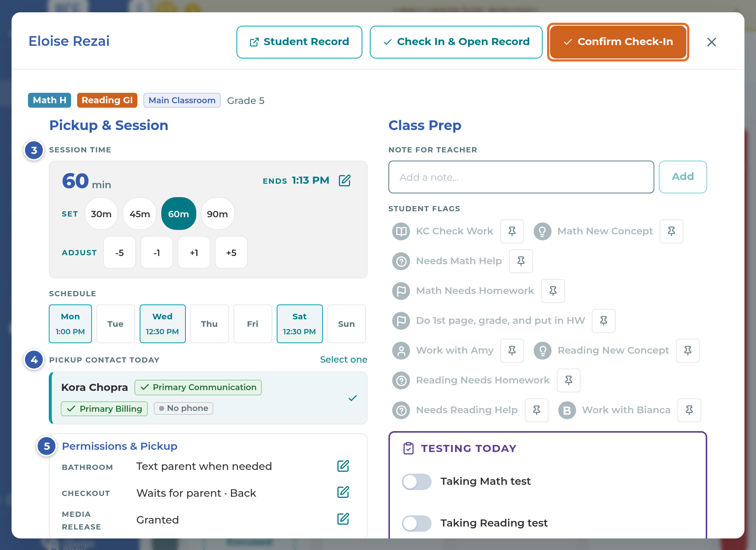Edit the session end time pencil icon
This screenshot has width=756, height=550.
pos(344,180)
